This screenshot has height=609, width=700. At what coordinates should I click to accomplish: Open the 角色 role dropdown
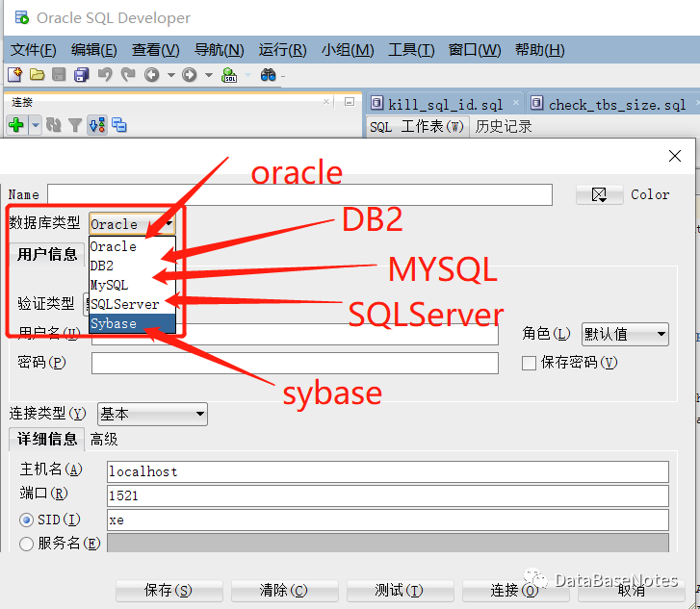[625, 334]
